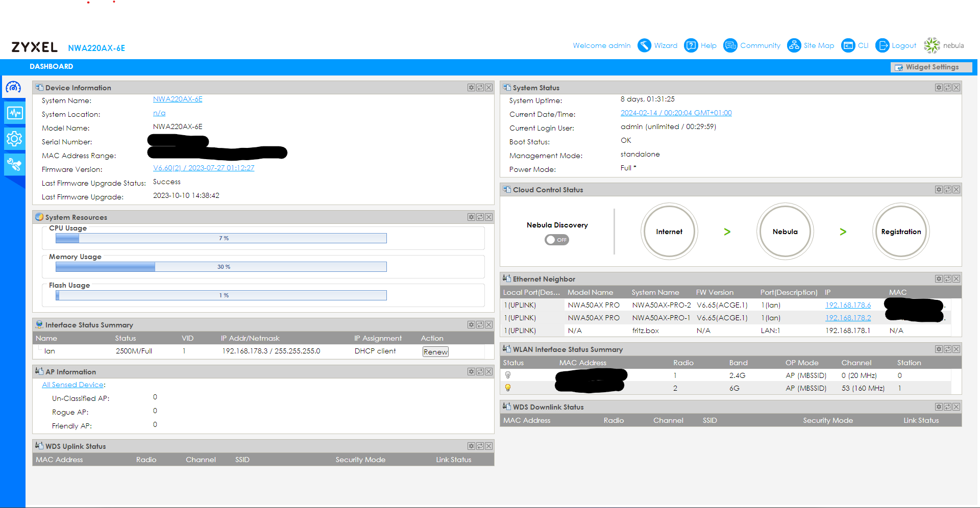Close the Cloud Control Status widget
This screenshot has height=508, width=980.
point(956,190)
